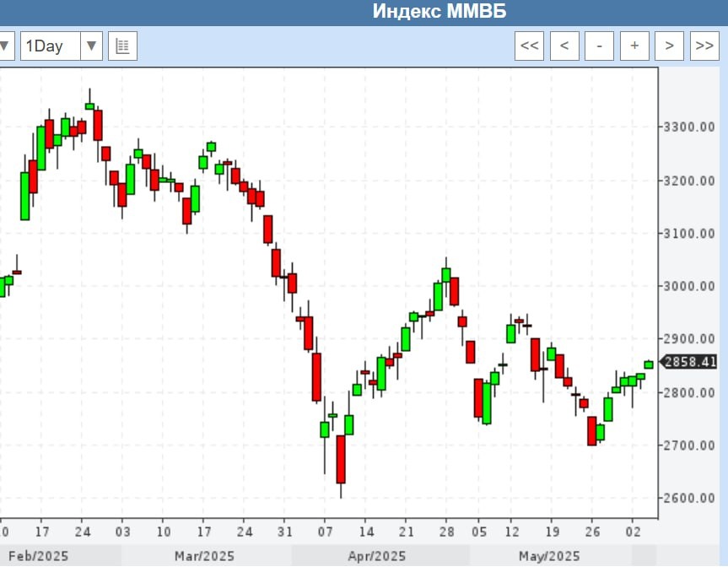Click the 26 May date tick label
Image resolution: width=728 pixels, height=572 pixels.
(x=592, y=532)
